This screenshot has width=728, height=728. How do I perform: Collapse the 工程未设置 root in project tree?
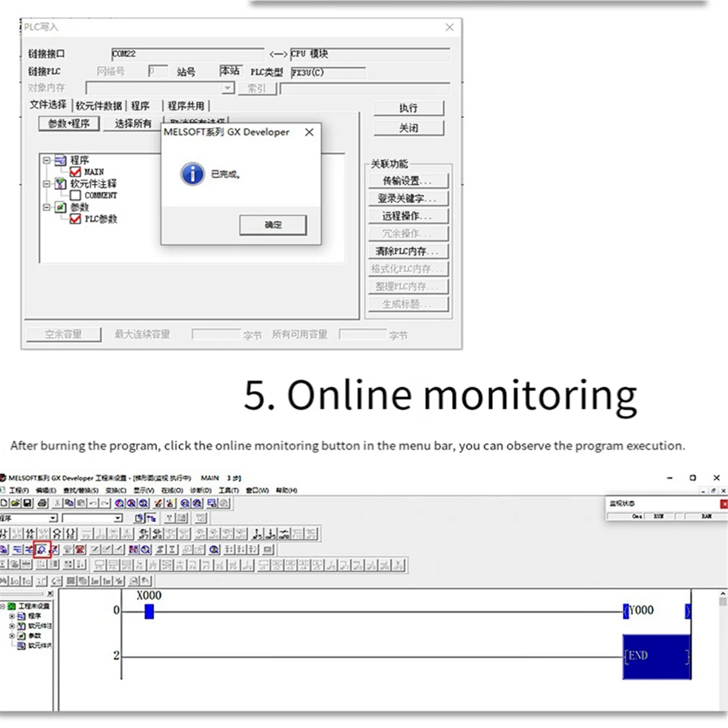[2, 607]
